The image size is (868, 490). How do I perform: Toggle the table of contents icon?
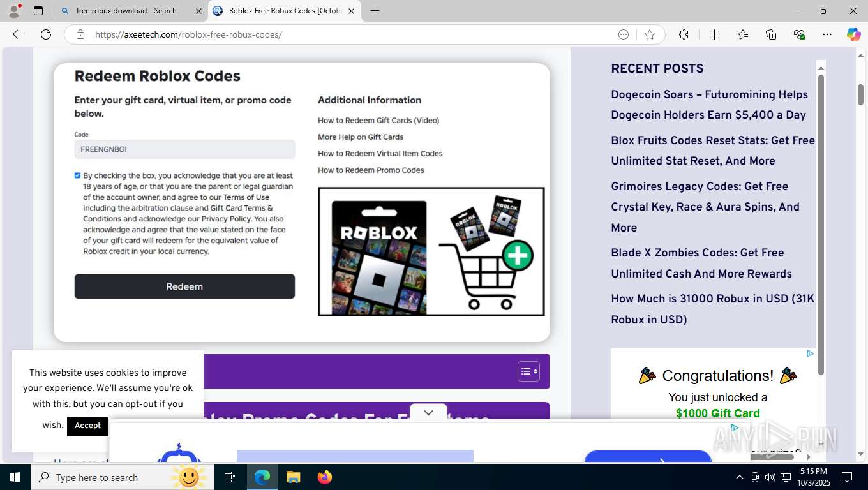tap(528, 371)
